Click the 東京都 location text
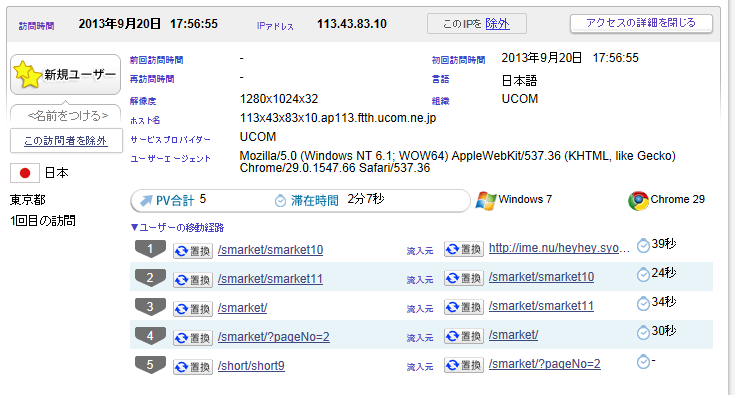735x395 pixels. point(28,200)
